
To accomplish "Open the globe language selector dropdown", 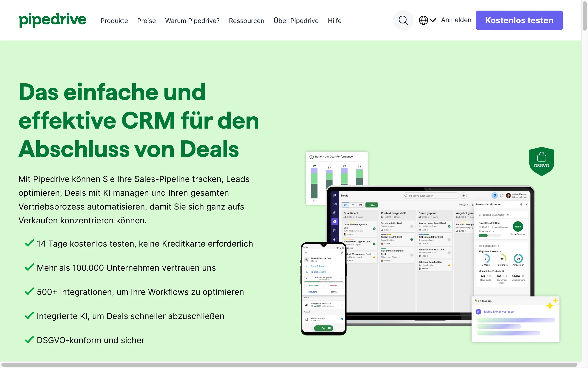I will click(427, 20).
